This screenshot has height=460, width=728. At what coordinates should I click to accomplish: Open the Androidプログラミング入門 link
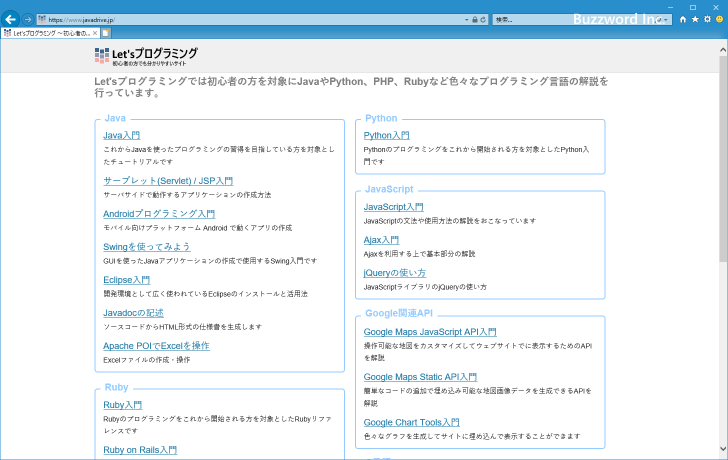159,214
